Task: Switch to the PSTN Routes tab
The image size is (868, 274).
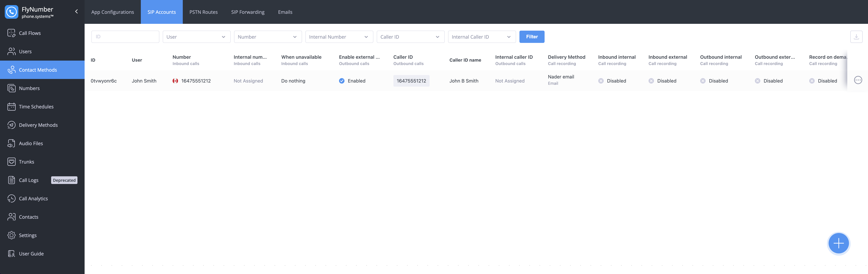Action: point(203,12)
